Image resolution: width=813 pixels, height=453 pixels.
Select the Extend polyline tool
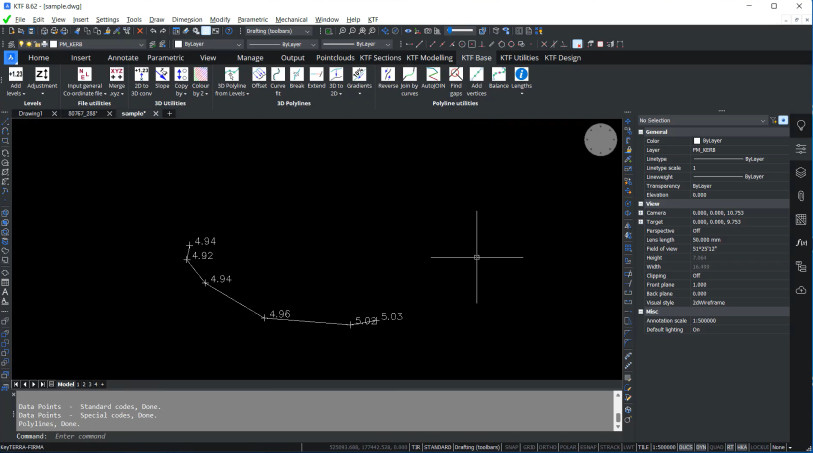(x=316, y=78)
